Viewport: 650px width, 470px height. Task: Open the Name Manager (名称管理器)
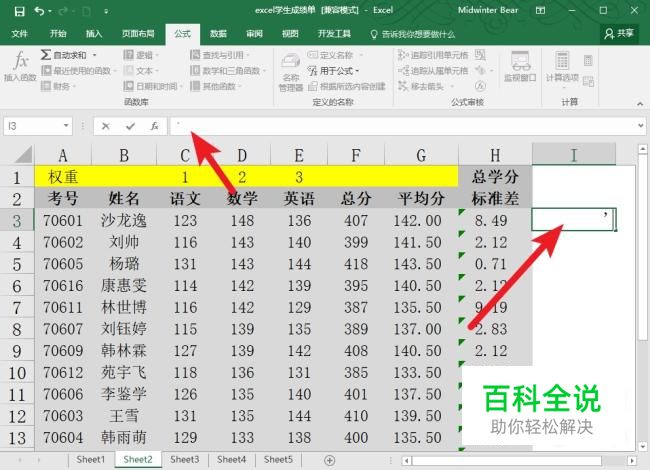click(291, 72)
